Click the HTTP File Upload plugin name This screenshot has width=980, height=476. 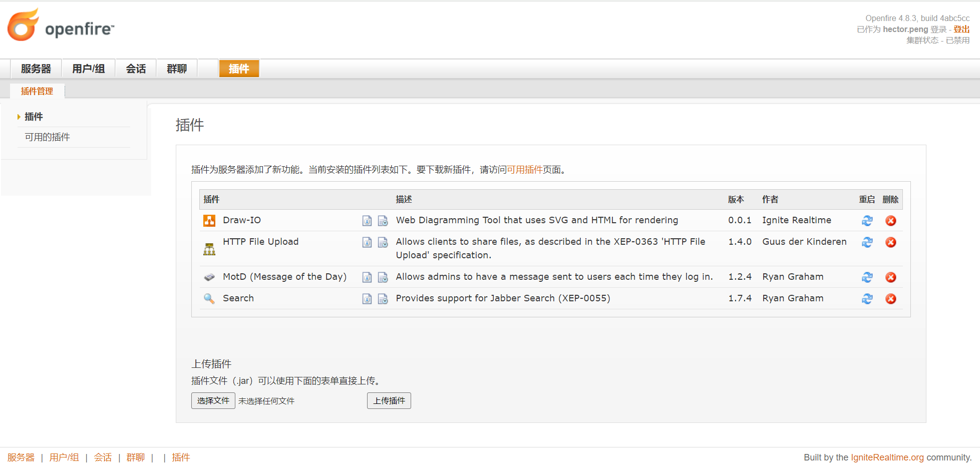click(x=261, y=242)
